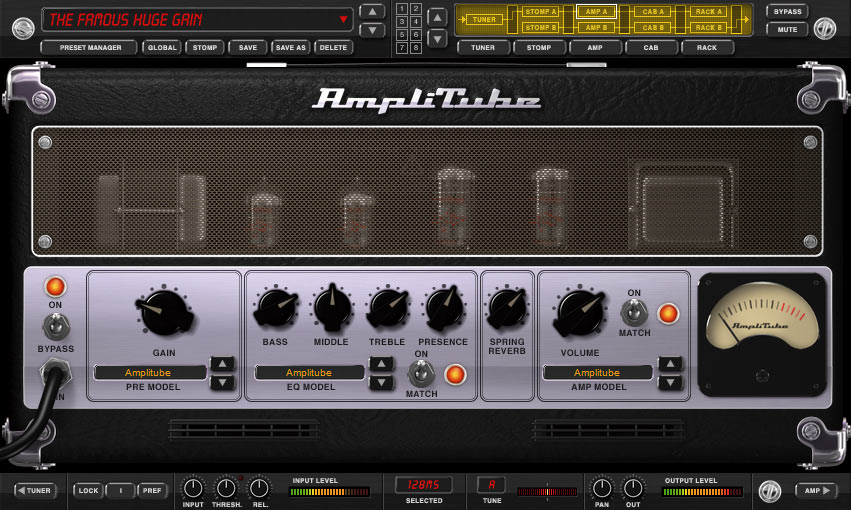Select Rack A block in signal chain
Screen dimensions: 851x510
tap(709, 11)
